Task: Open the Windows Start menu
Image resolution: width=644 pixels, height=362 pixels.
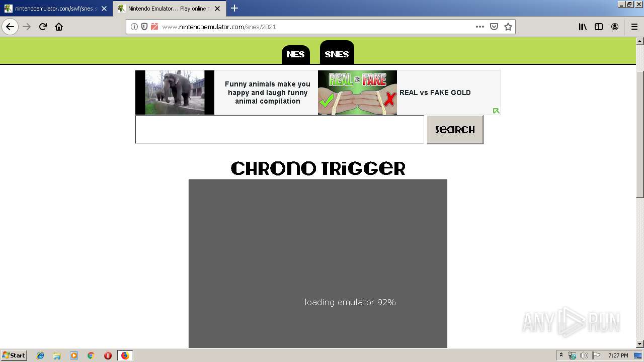Action: click(x=14, y=355)
